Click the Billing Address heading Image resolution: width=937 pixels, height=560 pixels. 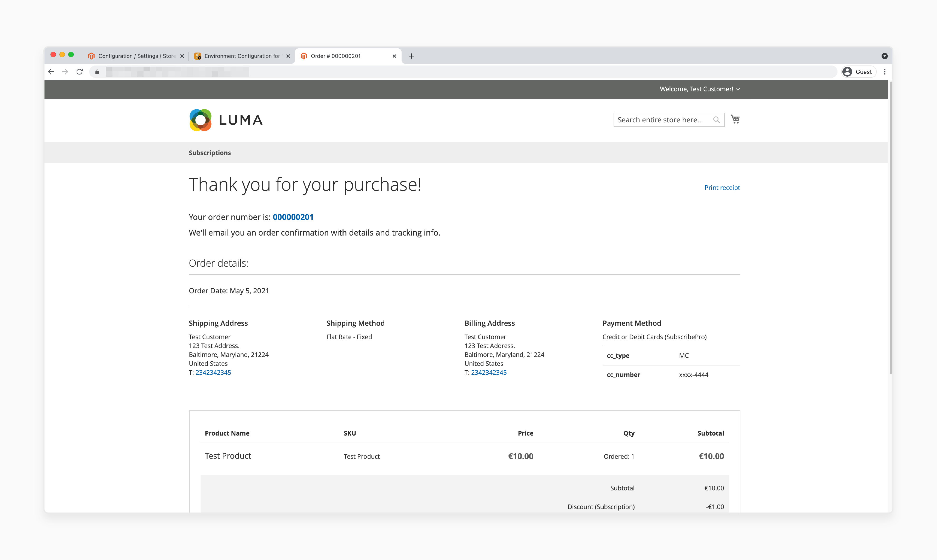coord(489,323)
